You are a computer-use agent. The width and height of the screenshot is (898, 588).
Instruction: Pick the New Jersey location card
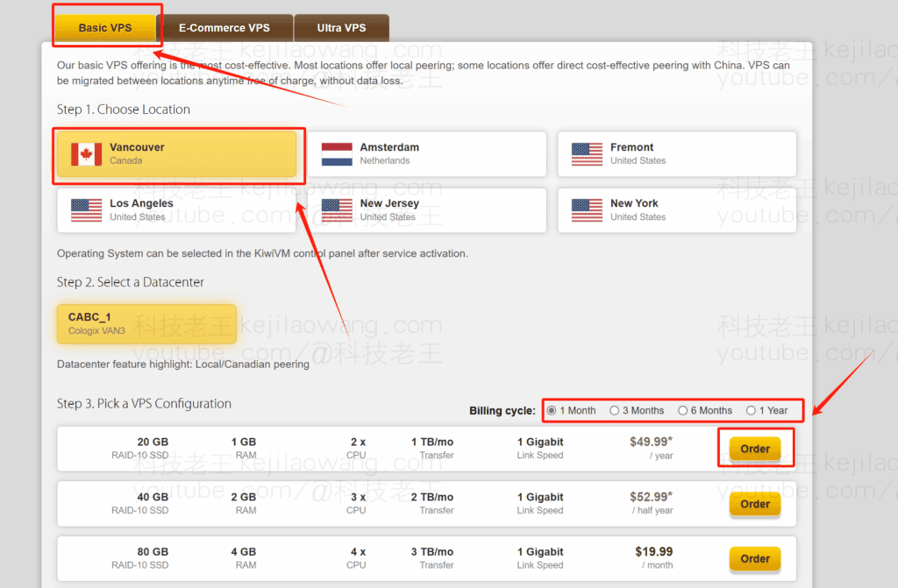click(x=427, y=210)
